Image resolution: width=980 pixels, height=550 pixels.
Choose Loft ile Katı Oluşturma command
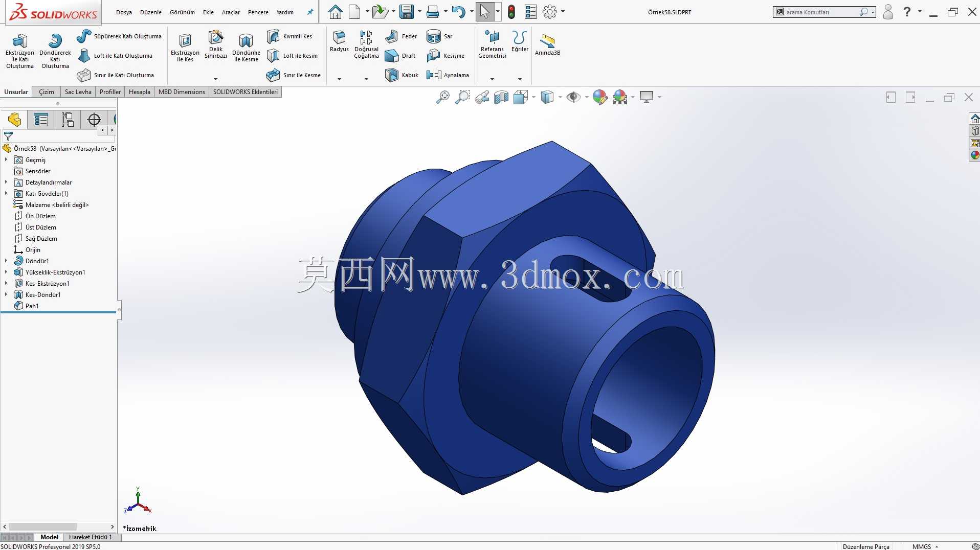tap(115, 56)
